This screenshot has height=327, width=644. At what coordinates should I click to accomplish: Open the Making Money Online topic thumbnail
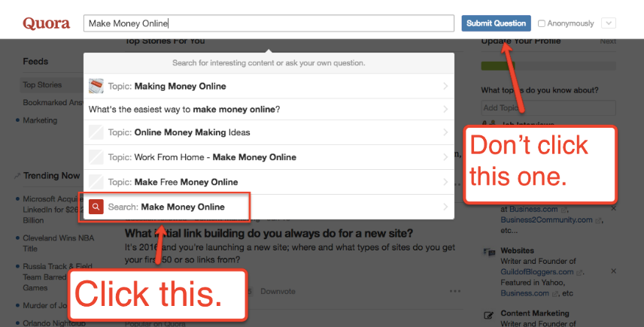pyautogui.click(x=96, y=86)
